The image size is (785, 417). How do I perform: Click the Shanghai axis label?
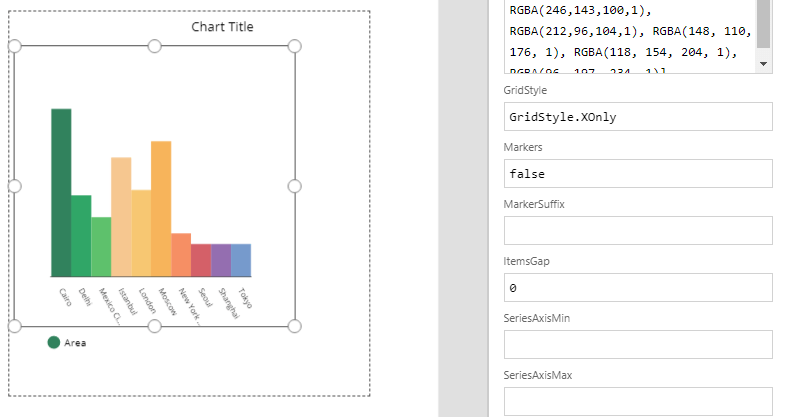pos(228,303)
